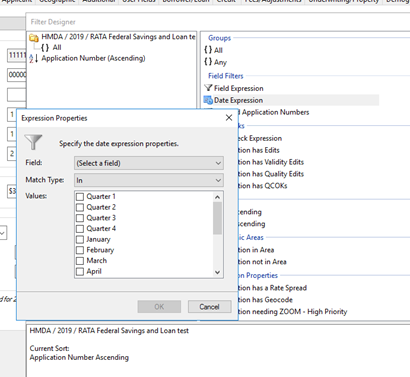Click the input field showing 11111
Image resolution: width=410 pixels, height=377 pixels.
coord(17,55)
